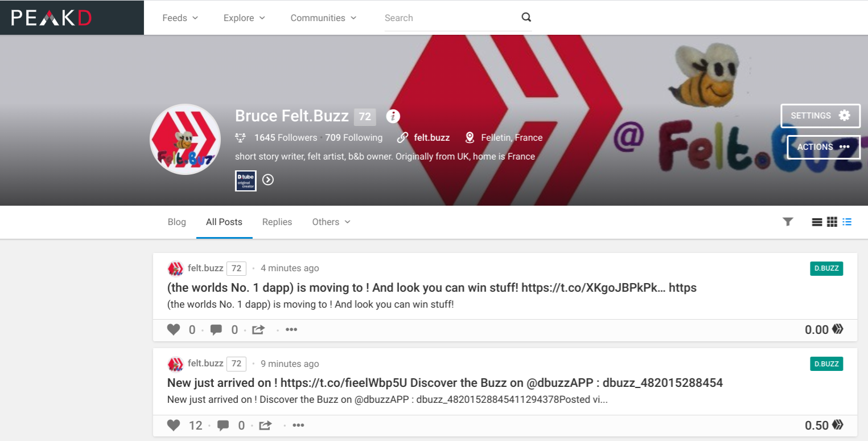
Task: Open the 'New just arrived on' post title
Action: [445, 383]
